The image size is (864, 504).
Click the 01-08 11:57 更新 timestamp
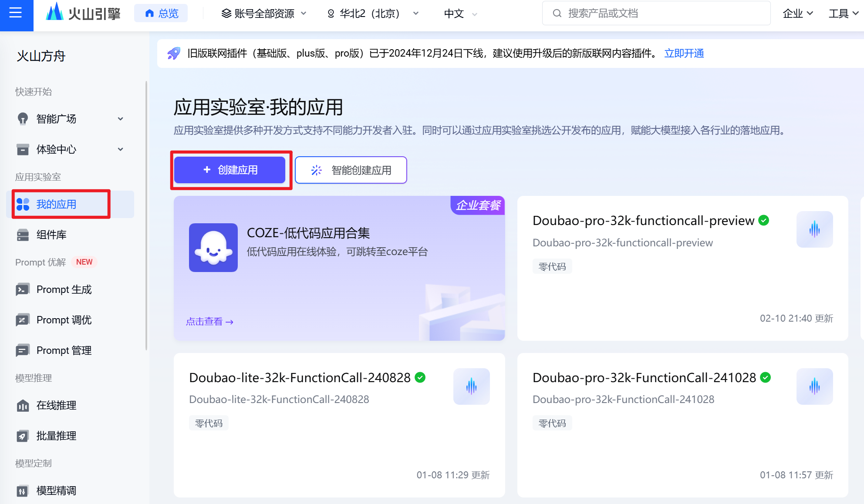796,475
